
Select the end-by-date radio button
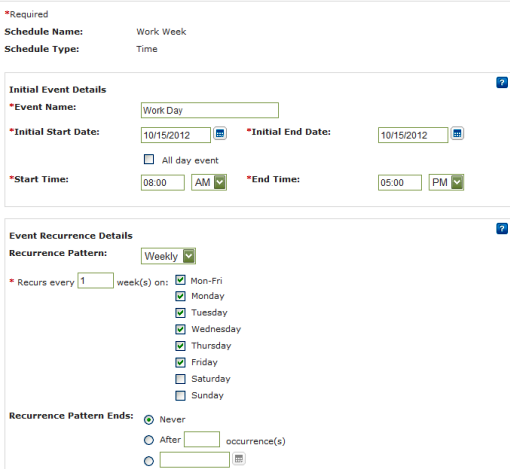[x=149, y=461]
